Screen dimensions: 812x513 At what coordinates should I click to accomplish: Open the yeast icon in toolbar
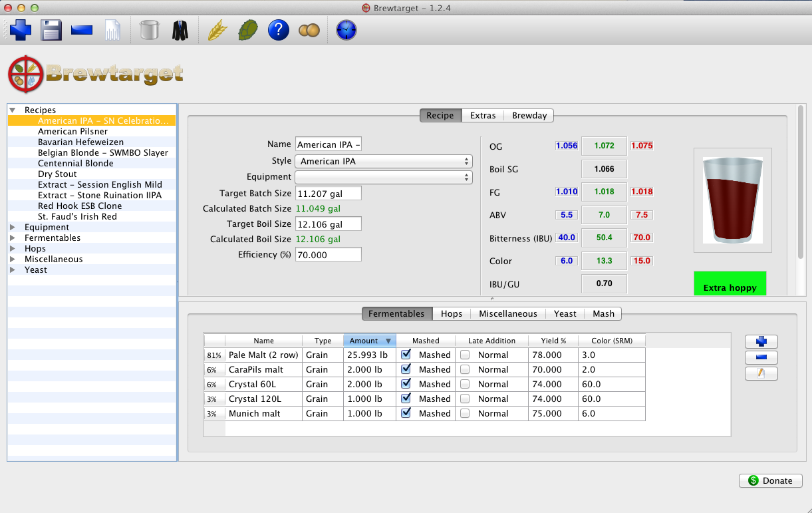309,30
